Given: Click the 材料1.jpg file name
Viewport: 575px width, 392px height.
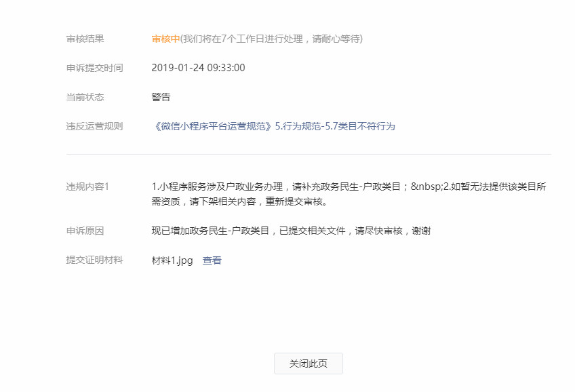Looking at the screenshot, I should coord(172,260).
